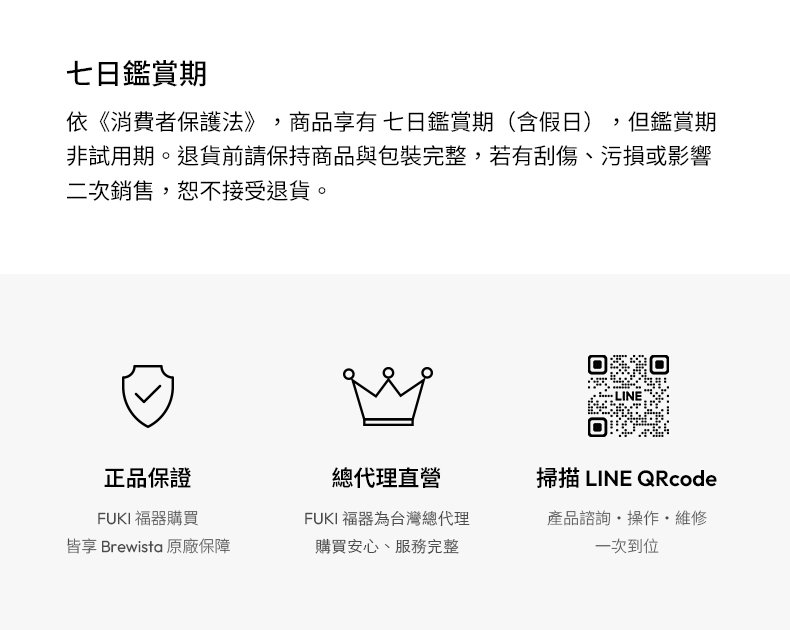Click the 產品諮詢・操作・維修 text
The image size is (790, 630).
(627, 518)
